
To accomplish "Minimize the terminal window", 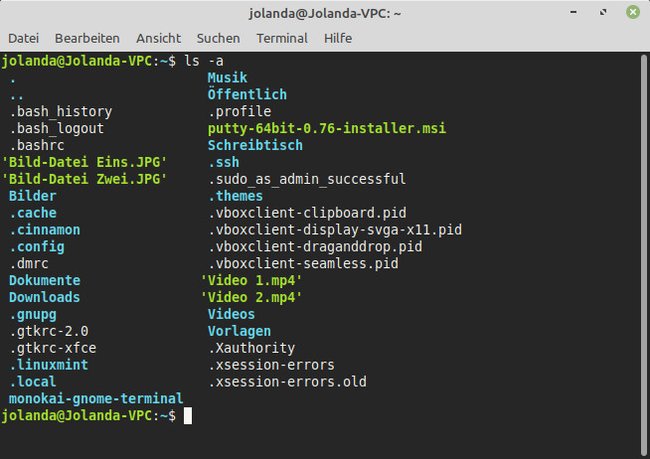I will [573, 12].
